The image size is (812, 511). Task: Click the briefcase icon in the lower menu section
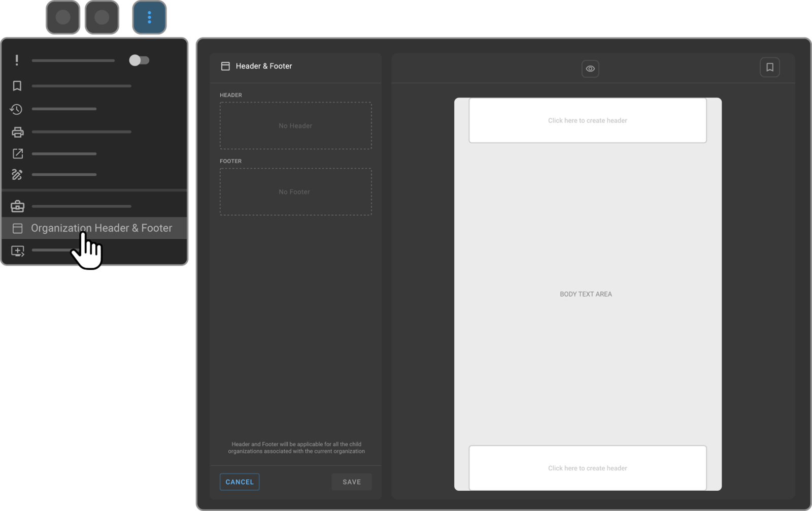(x=17, y=206)
